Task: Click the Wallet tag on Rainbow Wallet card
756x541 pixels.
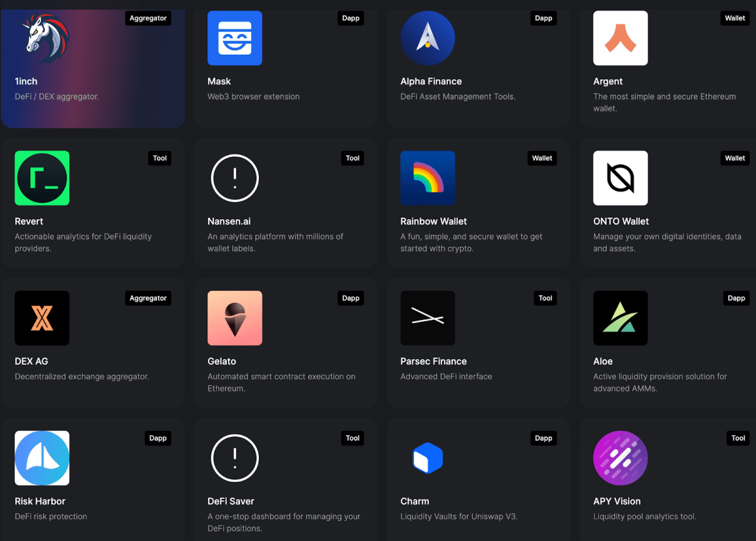Action: tap(542, 158)
